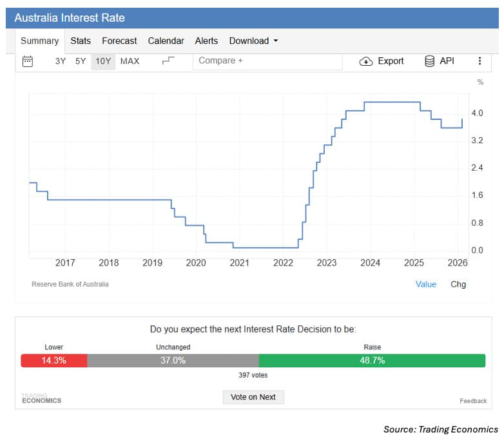Image resolution: width=504 pixels, height=437 pixels.
Task: Open the calendar date range icon
Action: coord(27,61)
